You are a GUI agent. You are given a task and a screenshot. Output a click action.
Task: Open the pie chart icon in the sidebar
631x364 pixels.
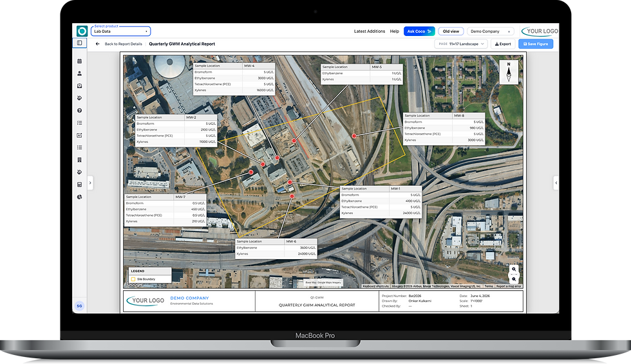(80, 197)
